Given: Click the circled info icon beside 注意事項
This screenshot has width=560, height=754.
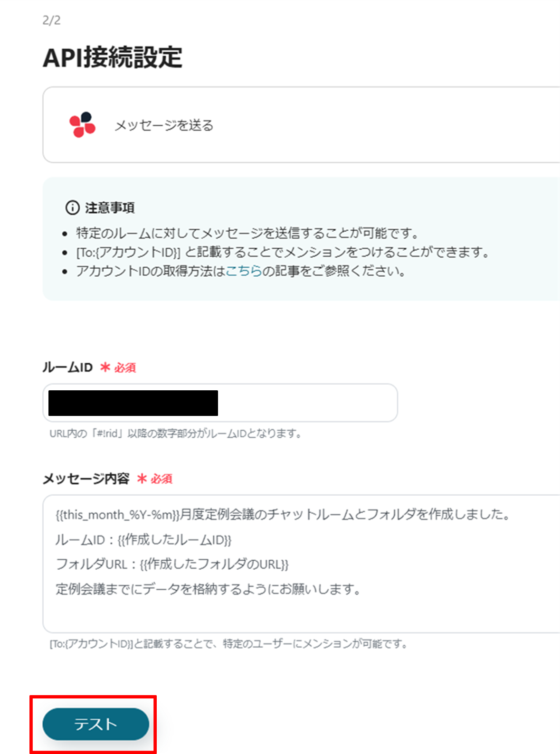Looking at the screenshot, I should [71, 207].
